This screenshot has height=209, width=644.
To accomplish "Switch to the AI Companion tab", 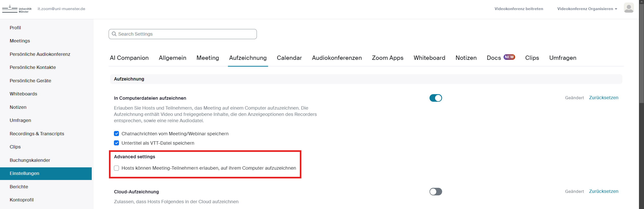I will click(x=129, y=58).
